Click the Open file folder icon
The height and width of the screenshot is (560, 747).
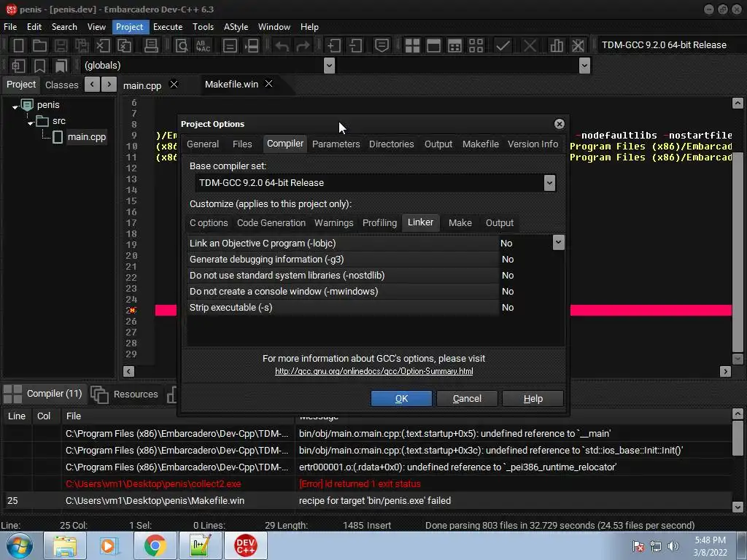click(x=39, y=46)
